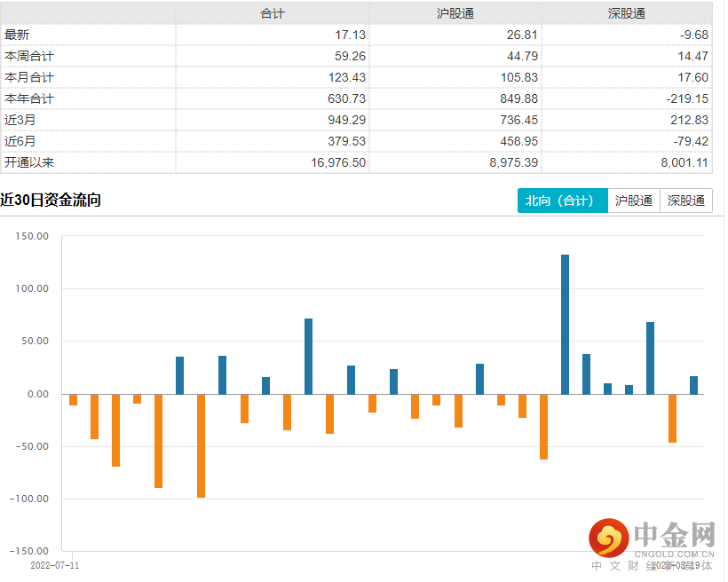Click the value -219.15 in 本年合计 row
This screenshot has height=582, width=728.
[688, 98]
